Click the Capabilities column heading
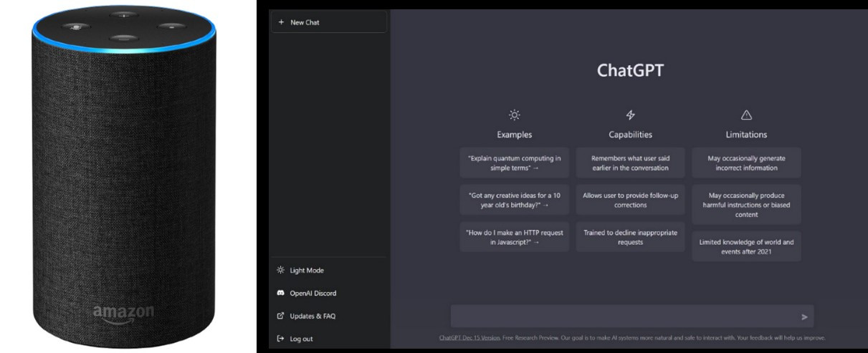The width and height of the screenshot is (868, 353). (631, 135)
